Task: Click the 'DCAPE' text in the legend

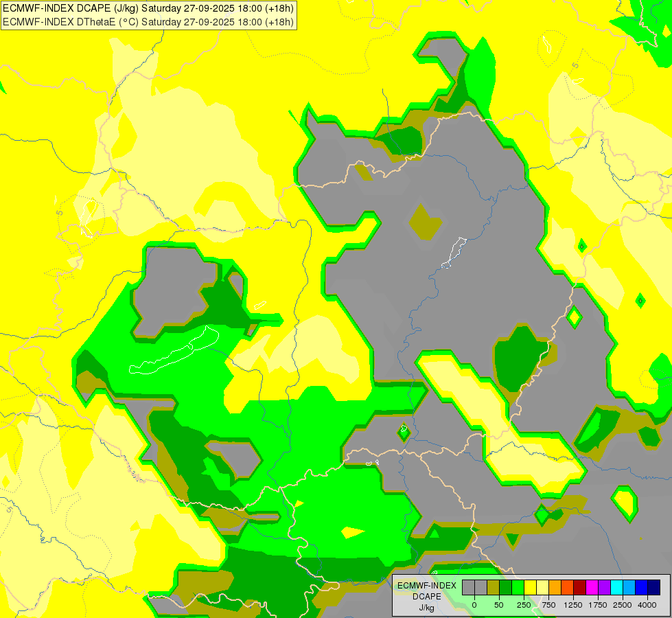Action: pyautogui.click(x=427, y=597)
